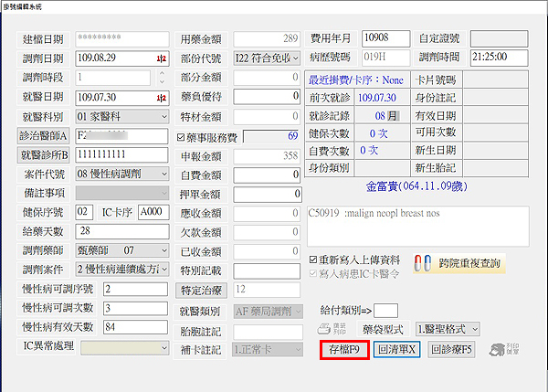548x392 pixels.
Task: Expand the 調劑案件 combo box
Action: coord(163,270)
